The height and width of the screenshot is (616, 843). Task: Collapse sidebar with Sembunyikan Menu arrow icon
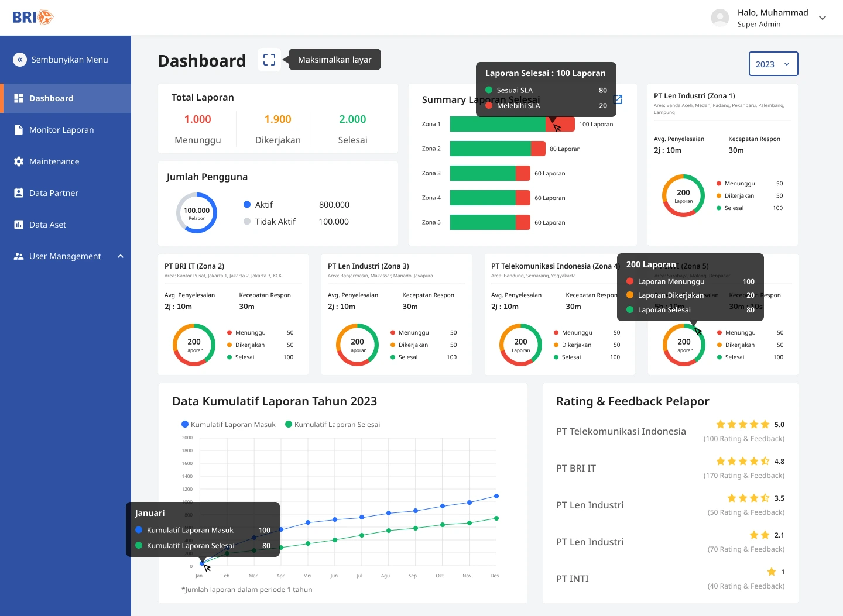point(20,60)
